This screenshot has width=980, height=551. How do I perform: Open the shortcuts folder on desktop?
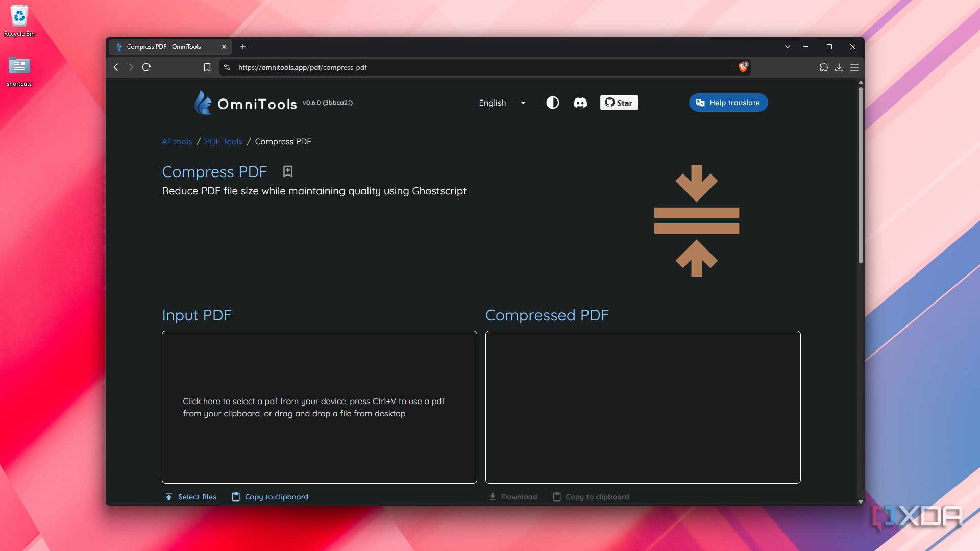point(19,71)
